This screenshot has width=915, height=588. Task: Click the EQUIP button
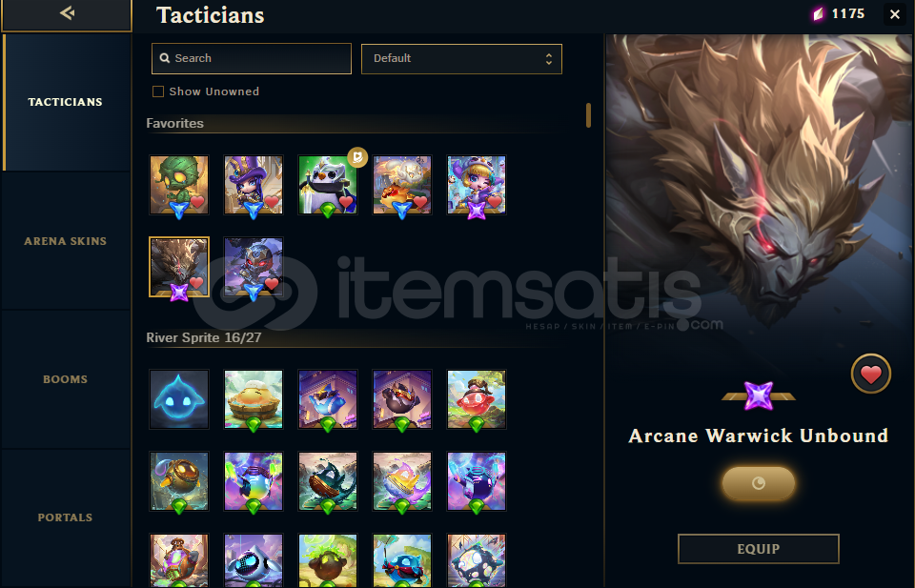[x=758, y=549]
